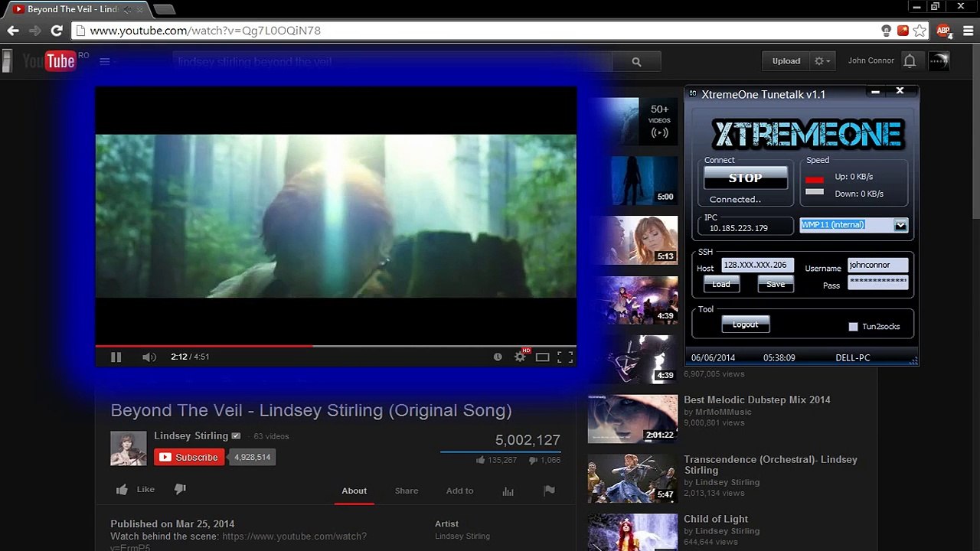Open the Add to tab
This screenshot has height=551, width=980.
pyautogui.click(x=459, y=491)
